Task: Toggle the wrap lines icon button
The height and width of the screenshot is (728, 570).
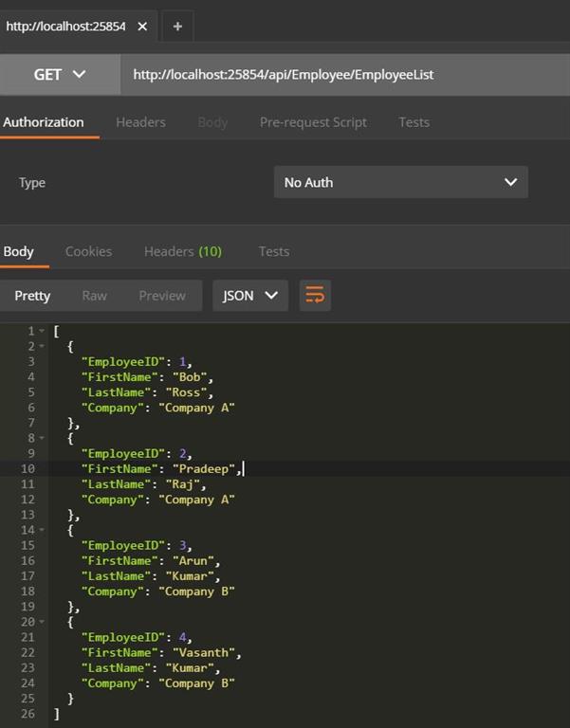Action: 315,296
